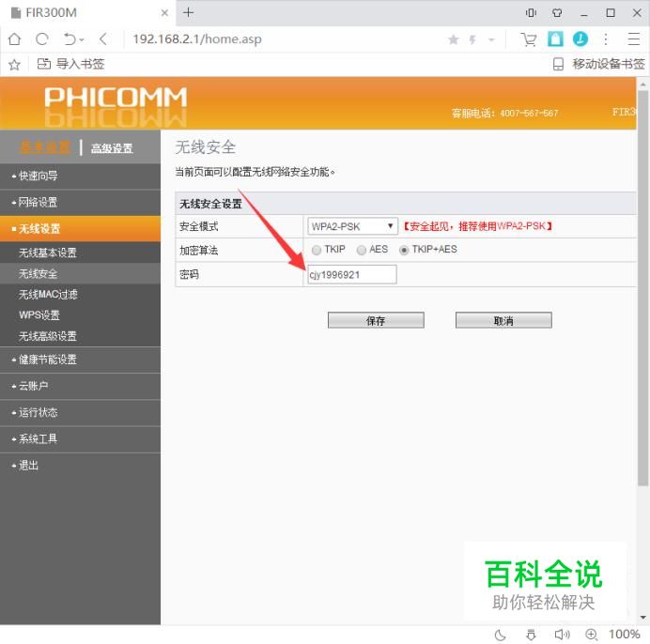Open the dropdown next to the undo icon

click(x=82, y=39)
